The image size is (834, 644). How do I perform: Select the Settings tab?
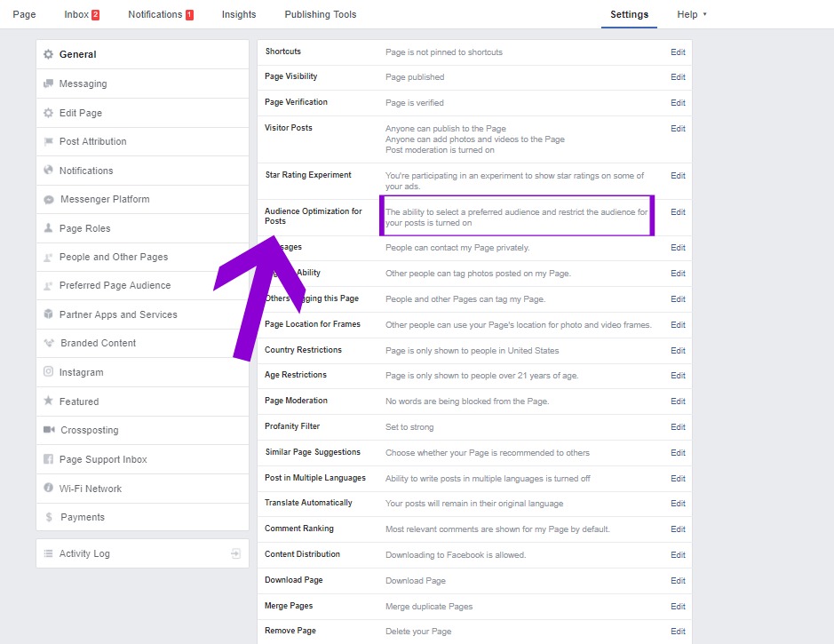coord(629,14)
